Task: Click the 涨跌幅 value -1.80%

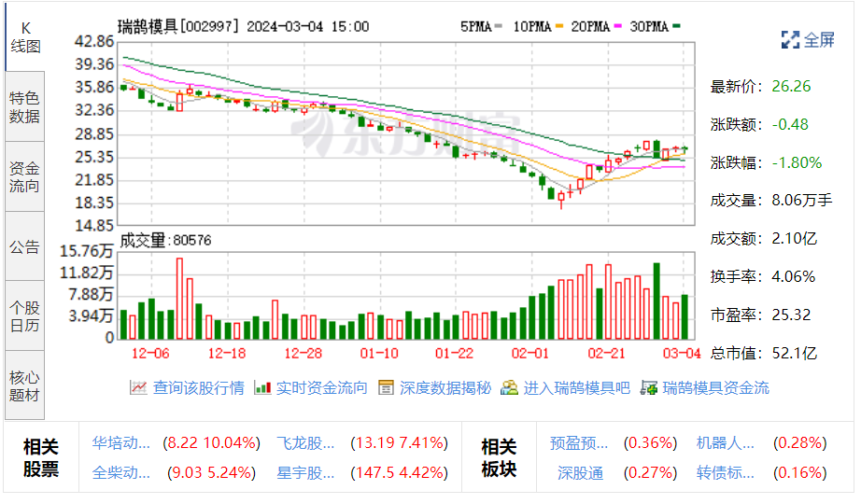Action: tap(797, 162)
